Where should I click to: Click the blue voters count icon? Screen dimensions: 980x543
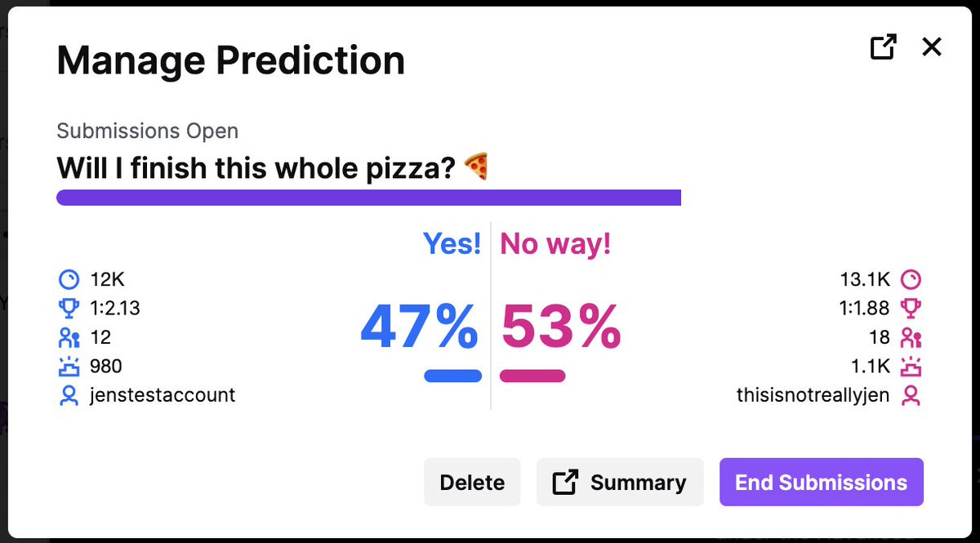[x=69, y=337]
